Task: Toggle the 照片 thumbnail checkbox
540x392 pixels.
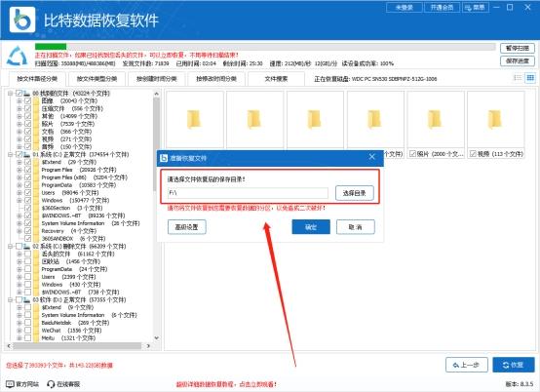Action: (412, 154)
